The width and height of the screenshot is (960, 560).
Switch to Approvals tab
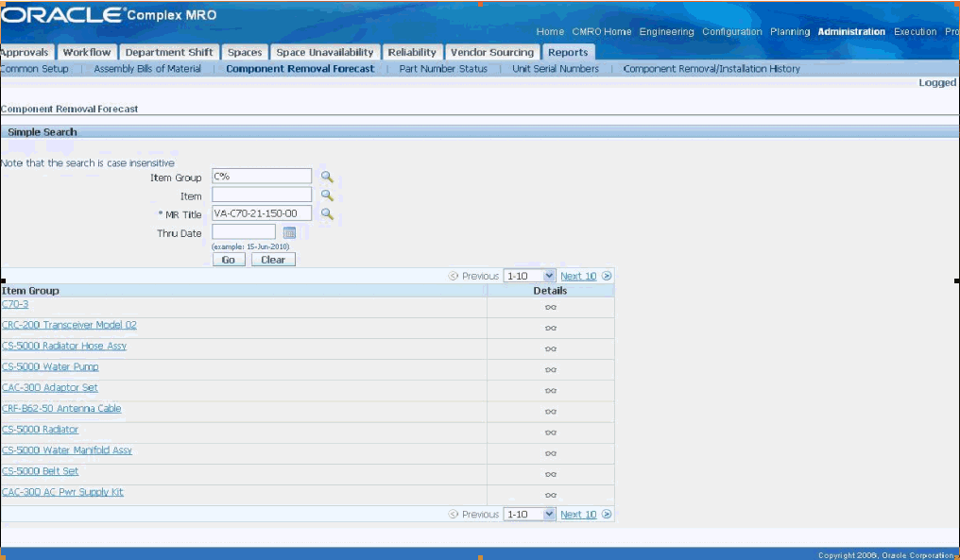[x=26, y=53]
